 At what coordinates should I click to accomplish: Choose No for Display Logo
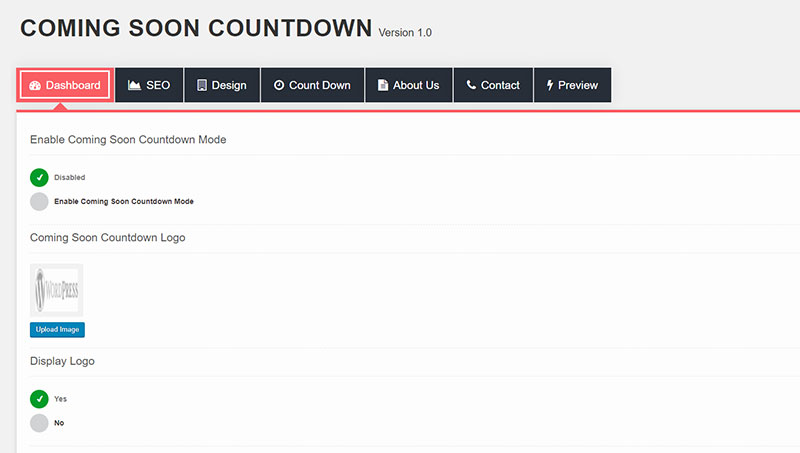[39, 423]
